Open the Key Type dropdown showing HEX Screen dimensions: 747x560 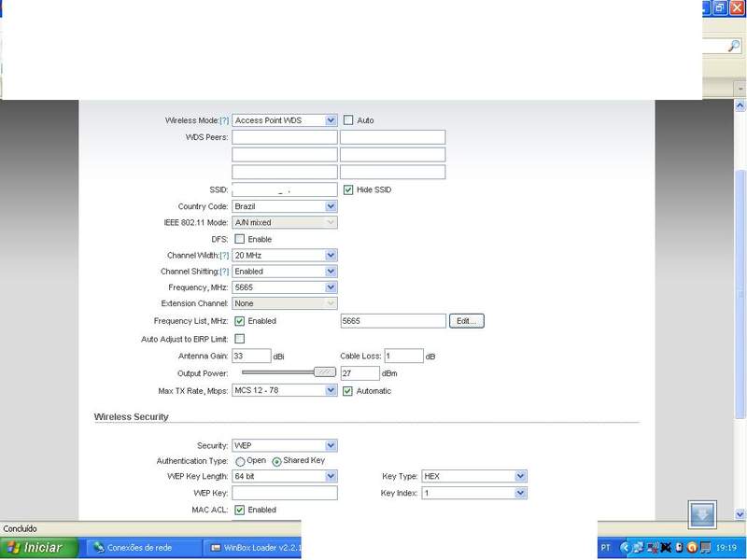[474, 476]
